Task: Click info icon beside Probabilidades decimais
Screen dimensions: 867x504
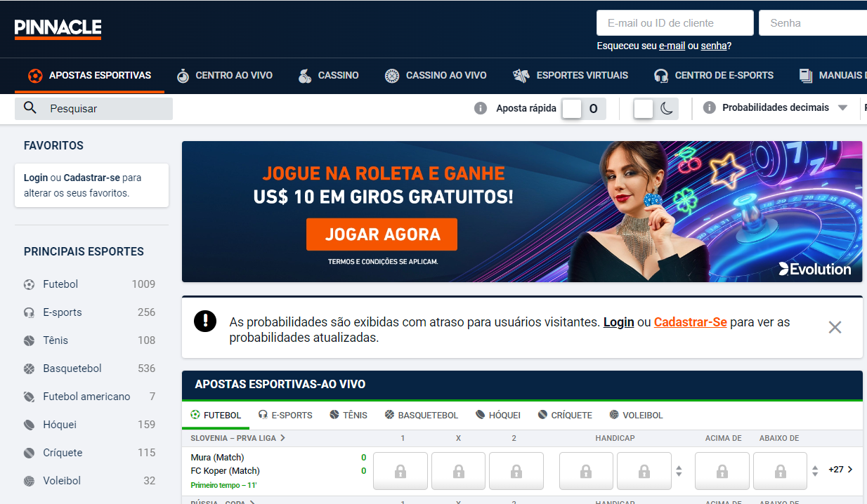Action: coord(710,107)
